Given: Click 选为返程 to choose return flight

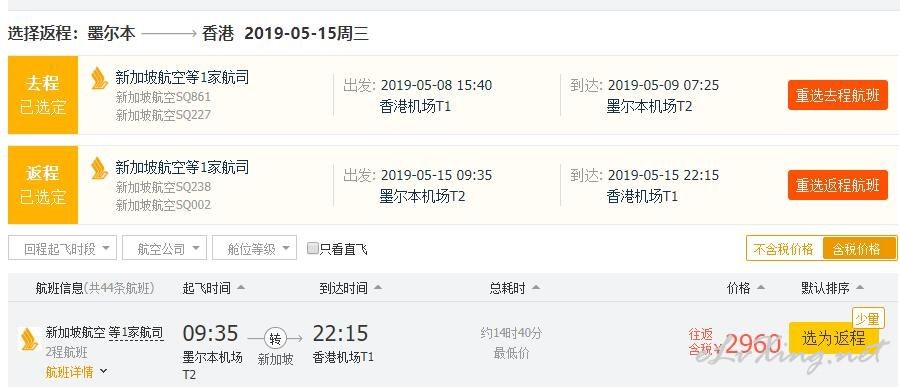Looking at the screenshot, I should (x=833, y=338).
